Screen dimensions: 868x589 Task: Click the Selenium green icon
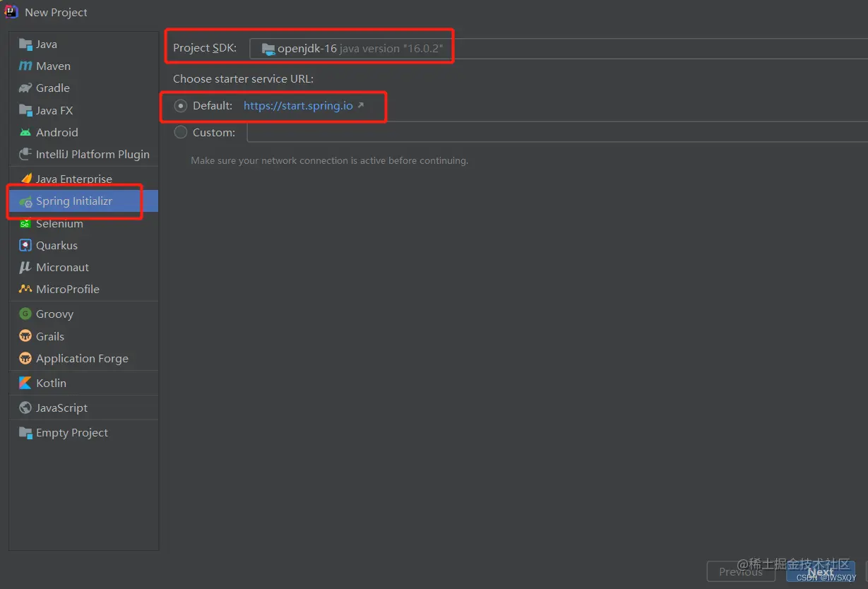click(x=25, y=224)
